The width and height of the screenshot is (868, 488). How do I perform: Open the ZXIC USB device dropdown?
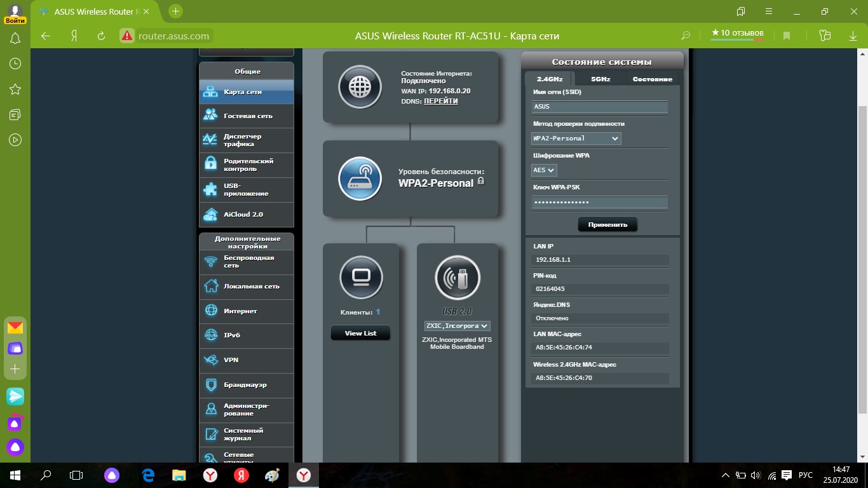pos(458,326)
